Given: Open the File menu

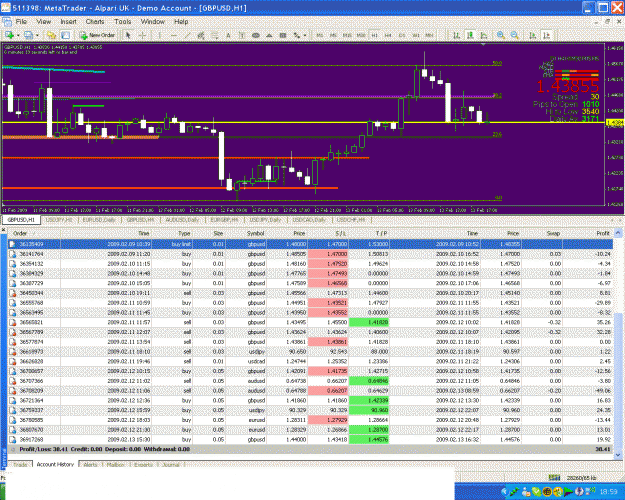Looking at the screenshot, I should (21, 22).
